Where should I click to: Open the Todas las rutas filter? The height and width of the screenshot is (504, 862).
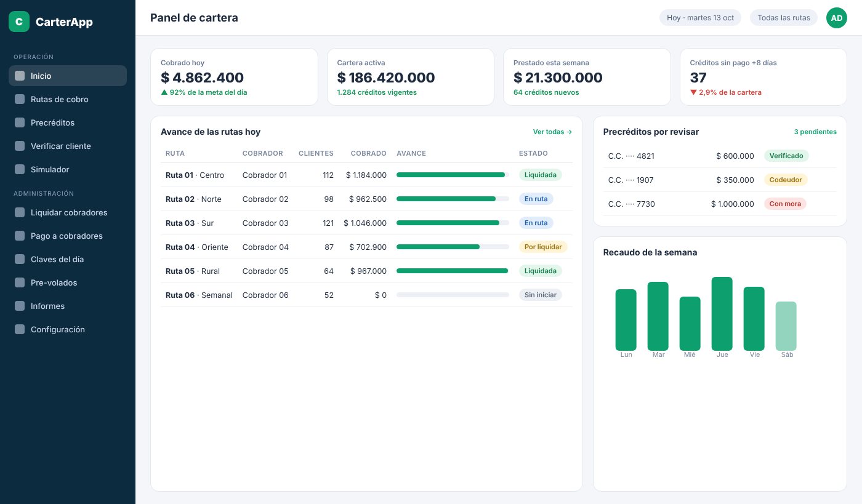784,18
